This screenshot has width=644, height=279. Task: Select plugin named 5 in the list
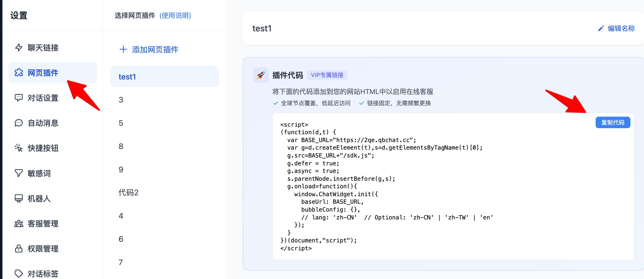[x=165, y=123]
